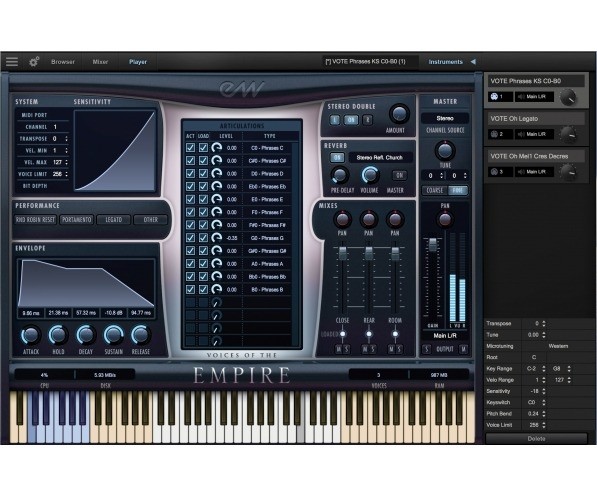Open the Stereo Refl. Church reverb preset dropdown
597x497 pixels.
(x=380, y=157)
